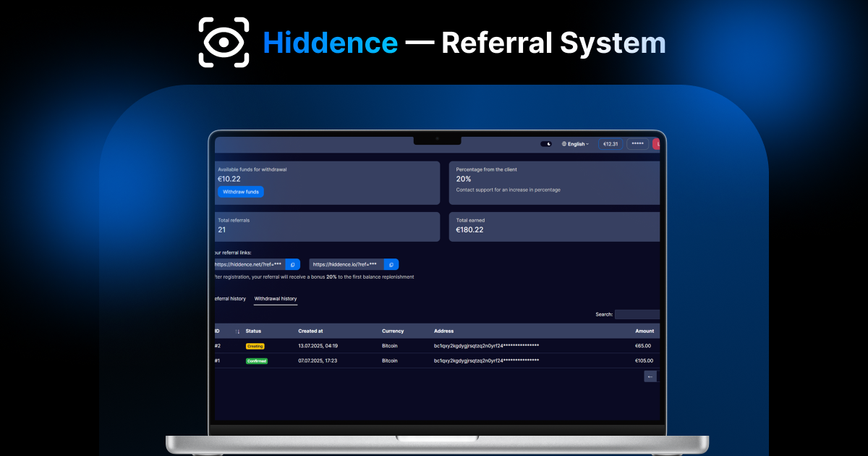Click the Hiddence eye logo
The width and height of the screenshot is (868, 456).
pyautogui.click(x=224, y=42)
